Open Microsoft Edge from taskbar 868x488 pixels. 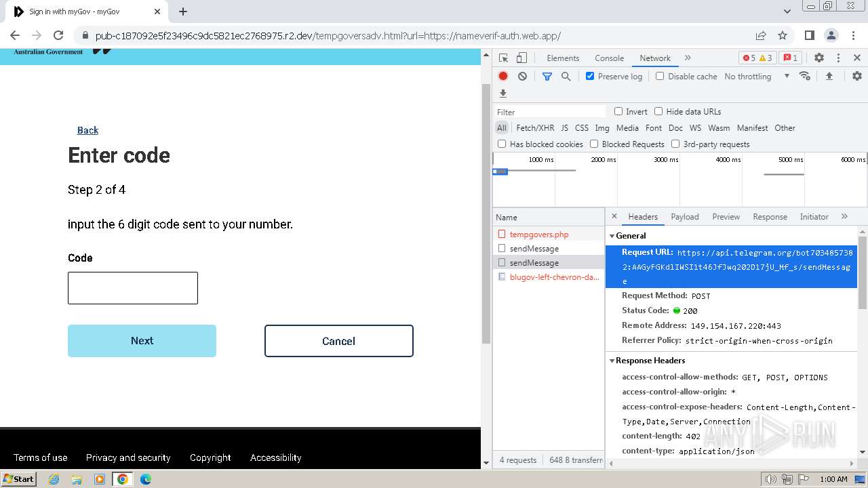[x=146, y=479]
